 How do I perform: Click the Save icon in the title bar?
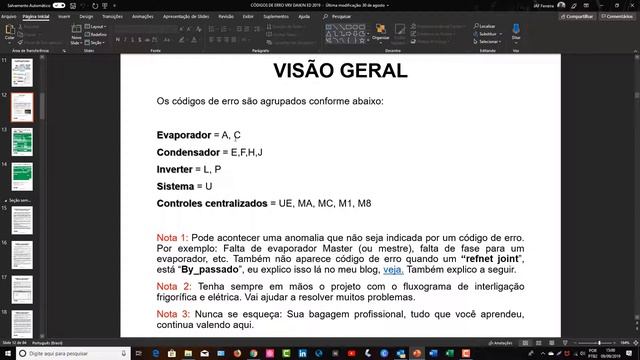click(x=73, y=6)
